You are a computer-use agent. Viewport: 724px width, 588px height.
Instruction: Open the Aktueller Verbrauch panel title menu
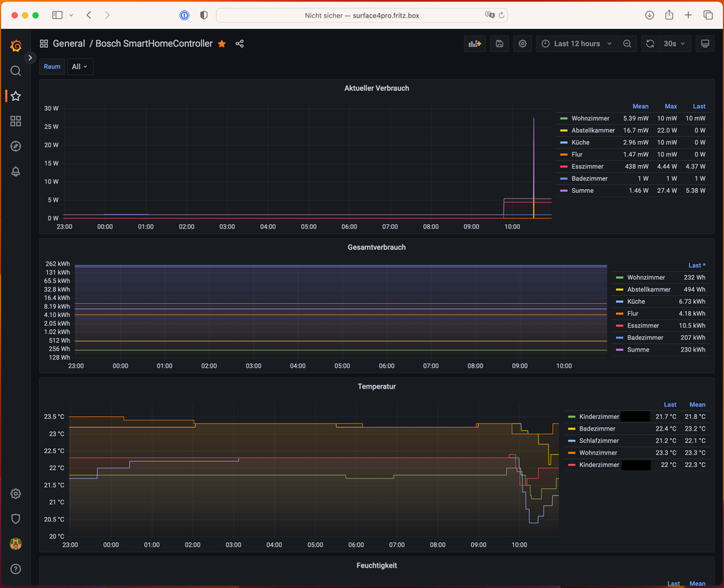pyautogui.click(x=376, y=88)
